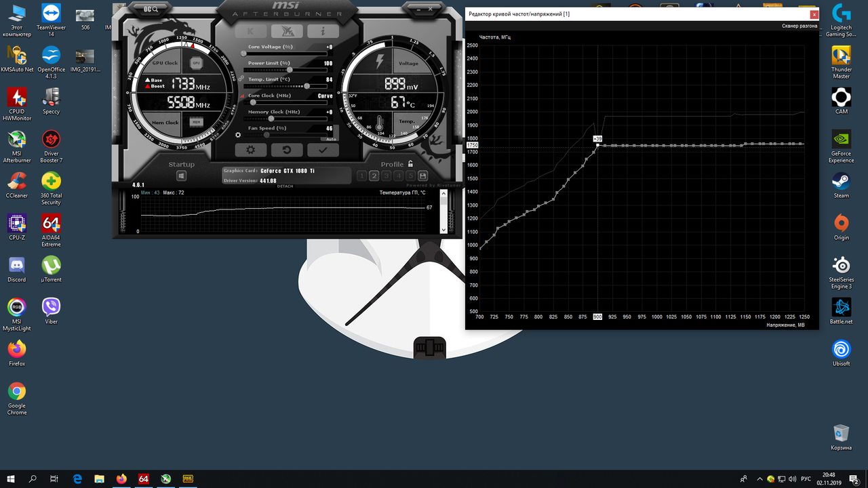Open Viber desktop shortcut
This screenshot has height=488, width=868.
(x=51, y=311)
